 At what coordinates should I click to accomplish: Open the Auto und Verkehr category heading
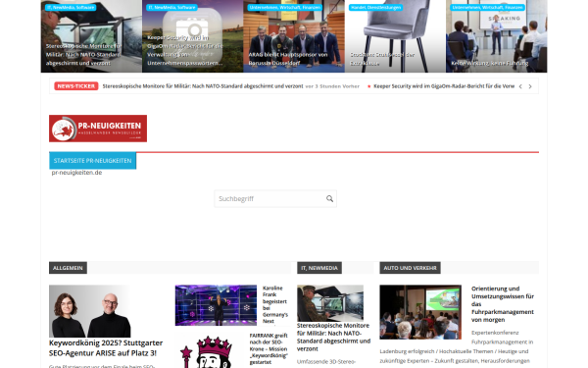tap(410, 268)
